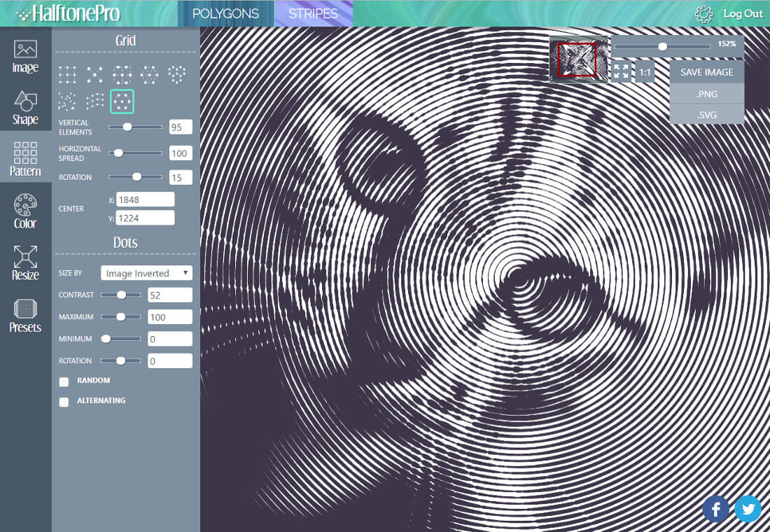
Task: Select the X-shaped diagonal grid pattern
Action: click(94, 75)
